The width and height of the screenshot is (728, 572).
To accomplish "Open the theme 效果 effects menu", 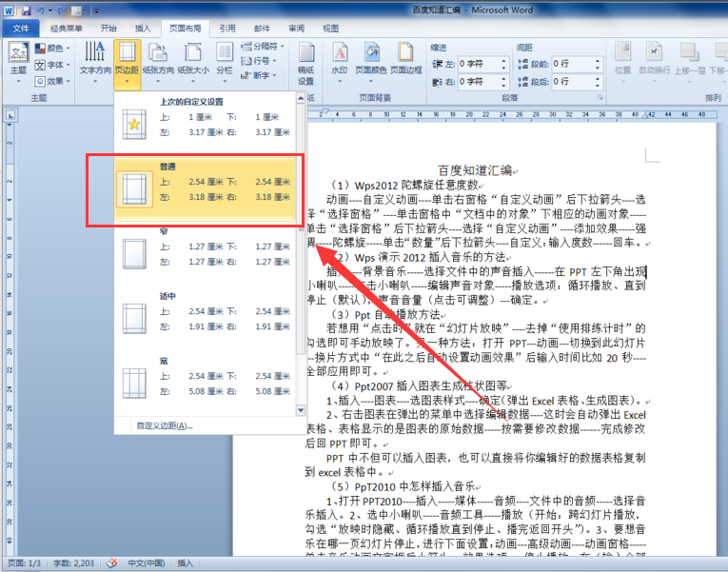I will tap(52, 81).
